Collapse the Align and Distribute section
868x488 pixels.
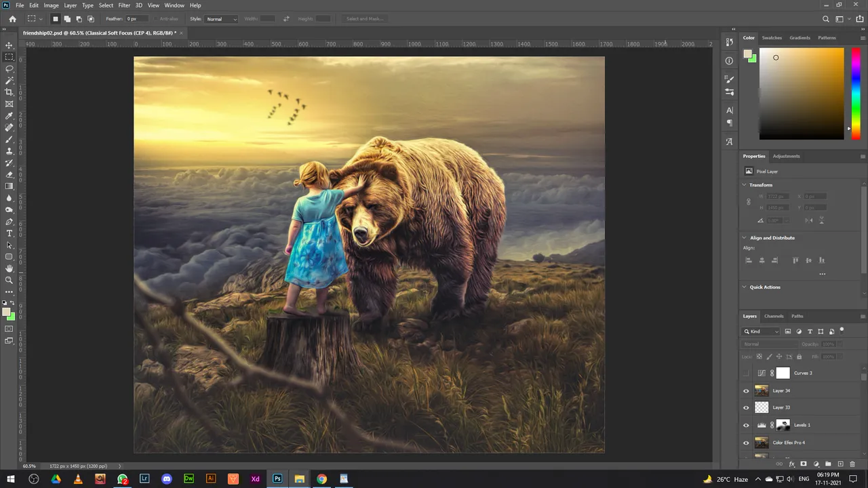point(745,238)
